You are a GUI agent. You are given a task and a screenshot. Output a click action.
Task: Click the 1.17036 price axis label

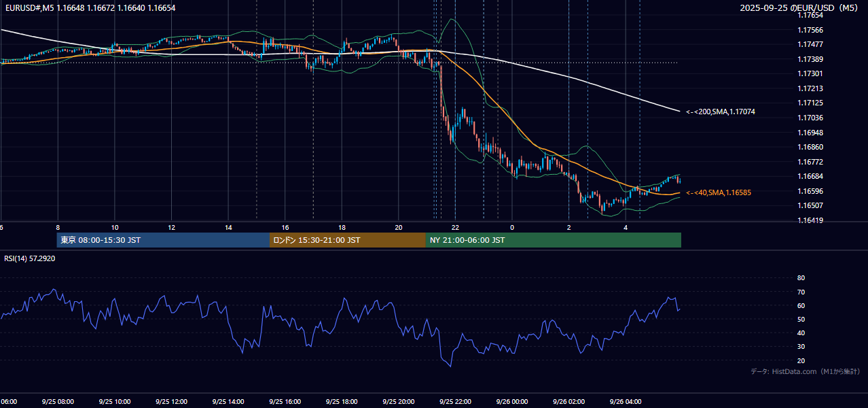click(811, 118)
